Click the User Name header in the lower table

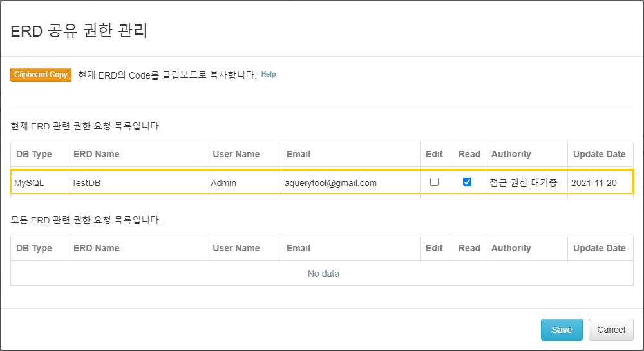[236, 248]
